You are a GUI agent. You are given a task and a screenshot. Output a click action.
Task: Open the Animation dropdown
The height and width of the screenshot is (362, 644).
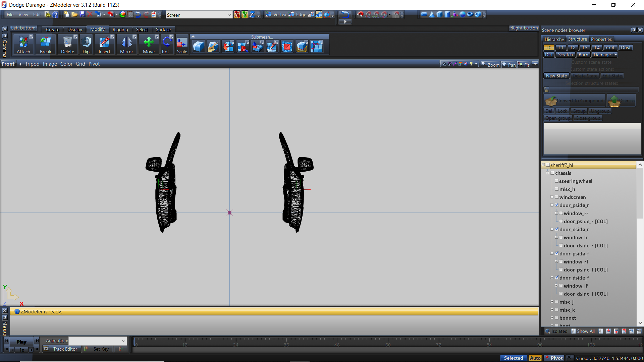pos(123,341)
